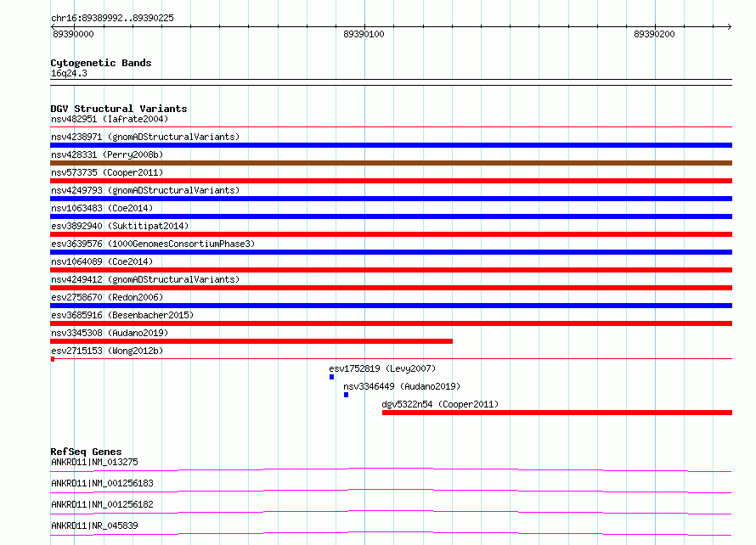Click the esv3685916 (Besenbacher2015) label

click(x=122, y=315)
